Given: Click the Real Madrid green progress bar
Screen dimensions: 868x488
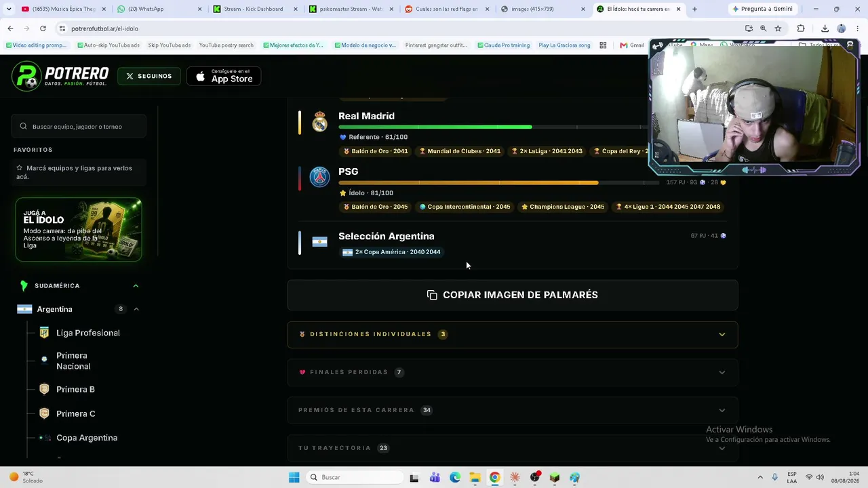Looking at the screenshot, I should (435, 127).
